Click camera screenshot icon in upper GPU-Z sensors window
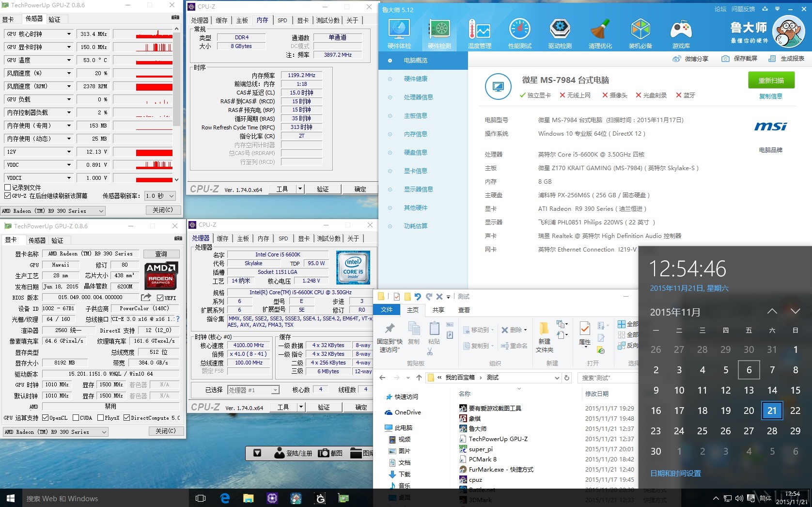 [x=175, y=17]
